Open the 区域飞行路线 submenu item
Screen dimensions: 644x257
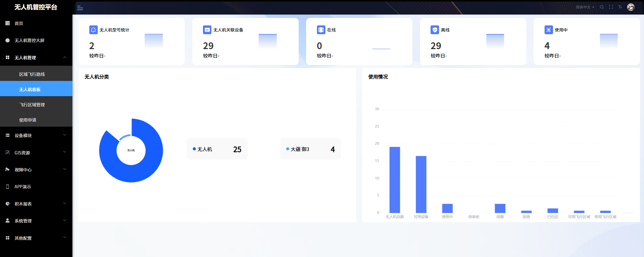click(x=32, y=74)
